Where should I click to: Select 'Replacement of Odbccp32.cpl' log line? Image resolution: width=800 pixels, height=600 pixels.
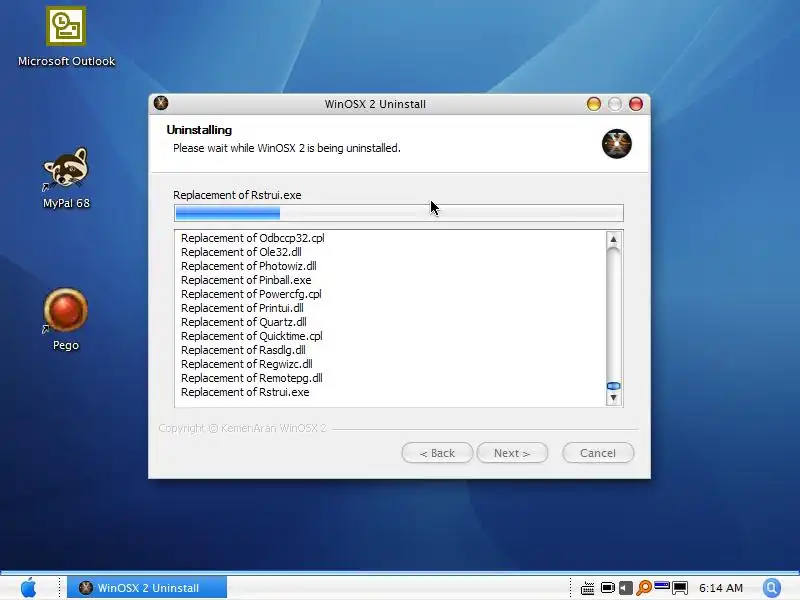(x=253, y=238)
